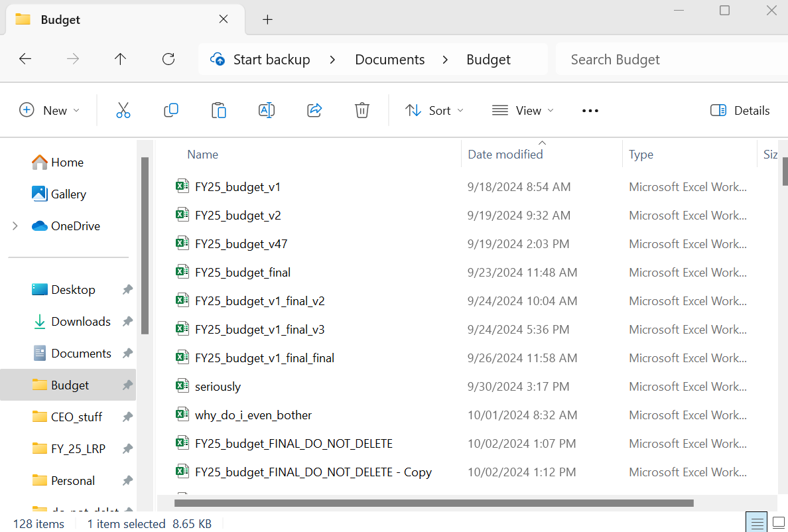788x532 pixels.
Task: Click the Share icon
Action: pos(314,110)
